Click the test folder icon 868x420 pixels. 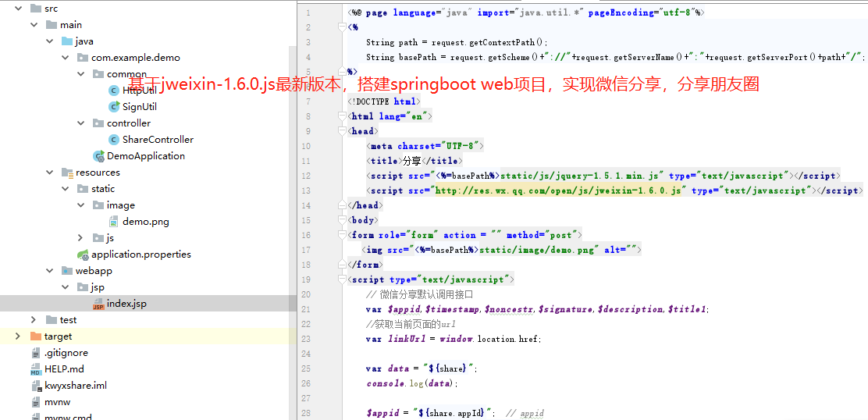(x=52, y=320)
